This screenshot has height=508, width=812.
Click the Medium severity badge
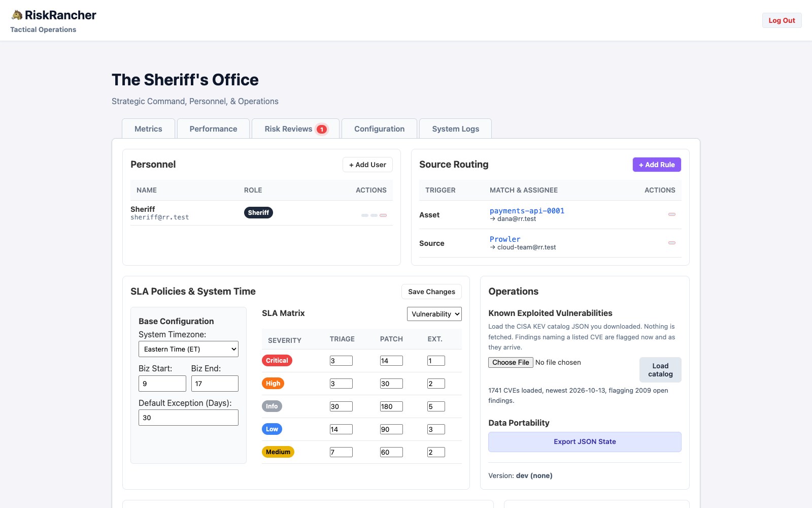coord(278,452)
